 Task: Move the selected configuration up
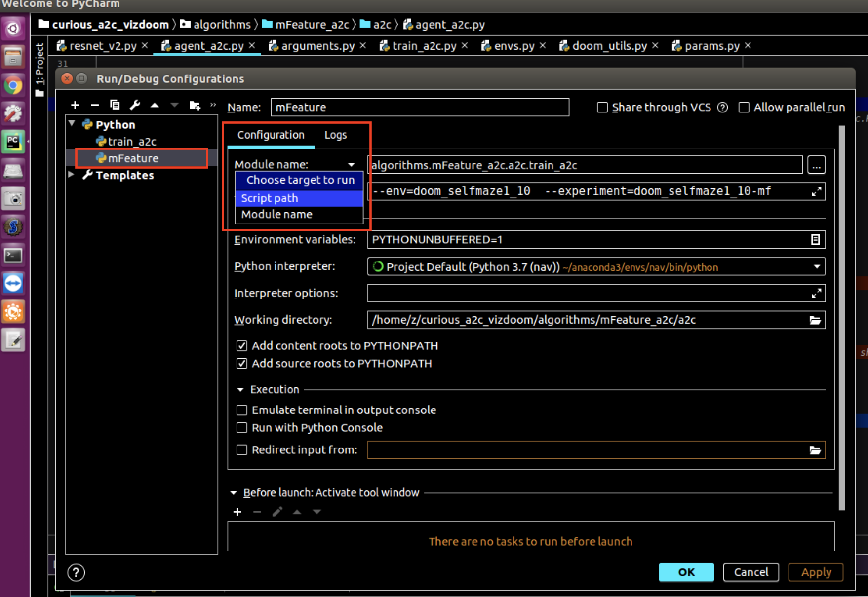(x=155, y=105)
